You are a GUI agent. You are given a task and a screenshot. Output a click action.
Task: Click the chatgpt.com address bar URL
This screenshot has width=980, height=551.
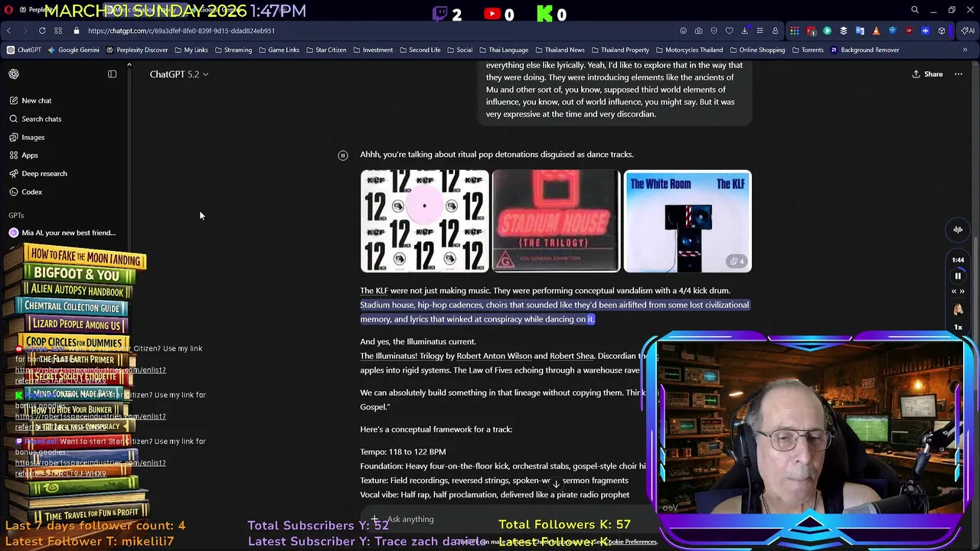[x=181, y=31]
